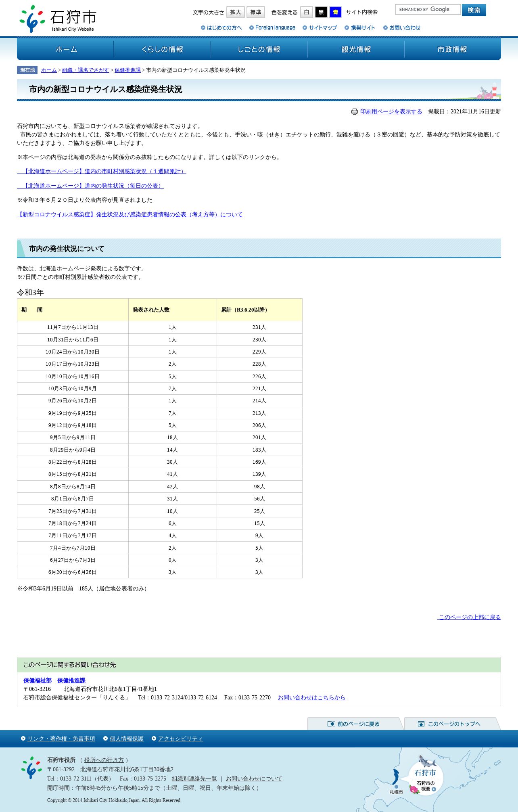
Task: Go to the ホーム navigation tab
Action: click(x=66, y=49)
